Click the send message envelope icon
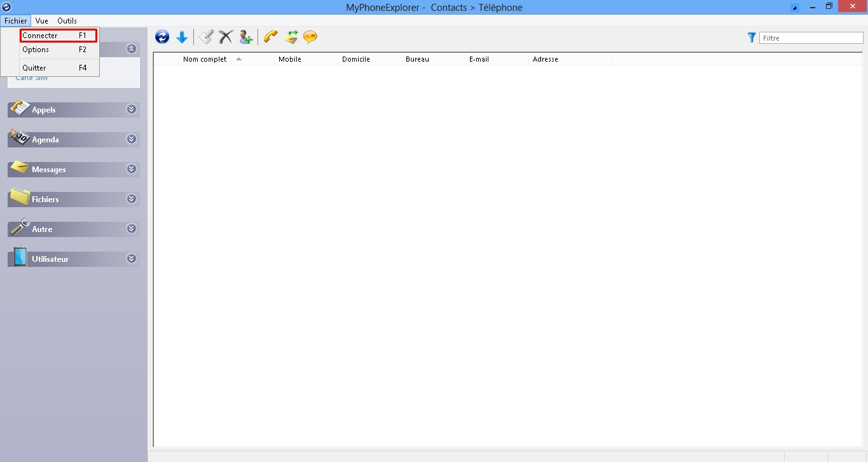 (x=291, y=37)
